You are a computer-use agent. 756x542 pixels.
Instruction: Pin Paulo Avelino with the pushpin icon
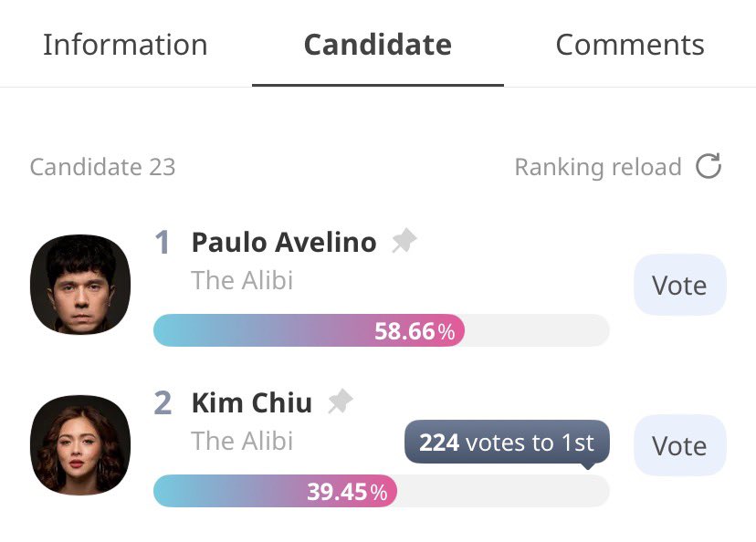click(404, 240)
